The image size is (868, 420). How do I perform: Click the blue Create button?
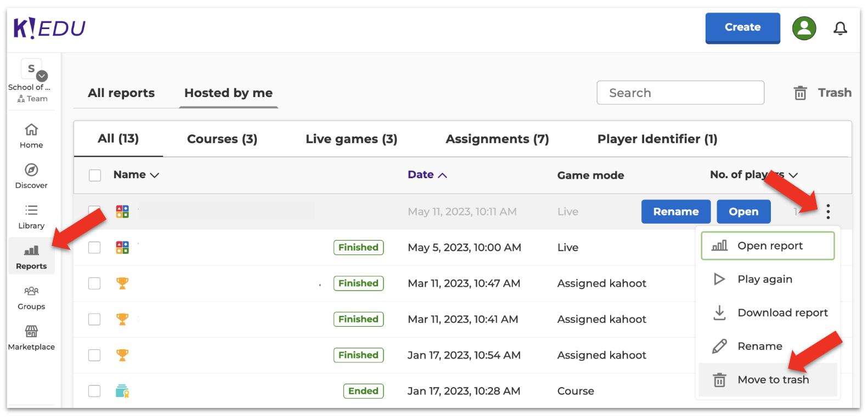pyautogui.click(x=742, y=27)
